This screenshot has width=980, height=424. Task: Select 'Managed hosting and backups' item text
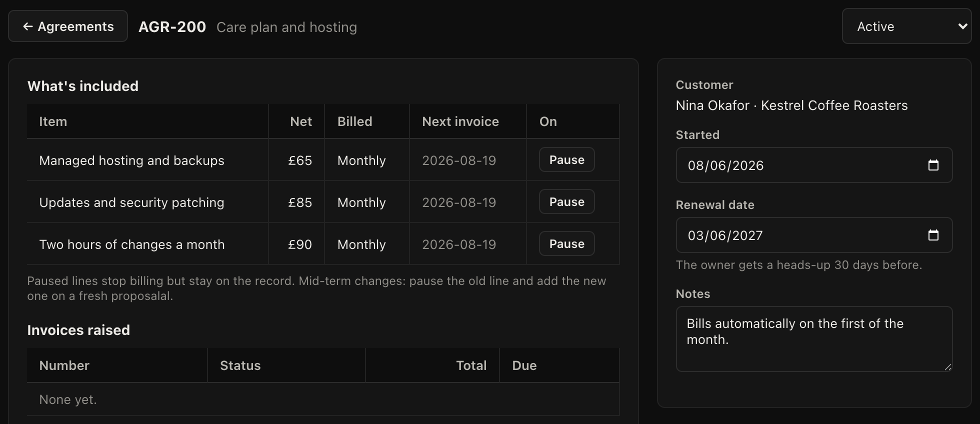132,160
